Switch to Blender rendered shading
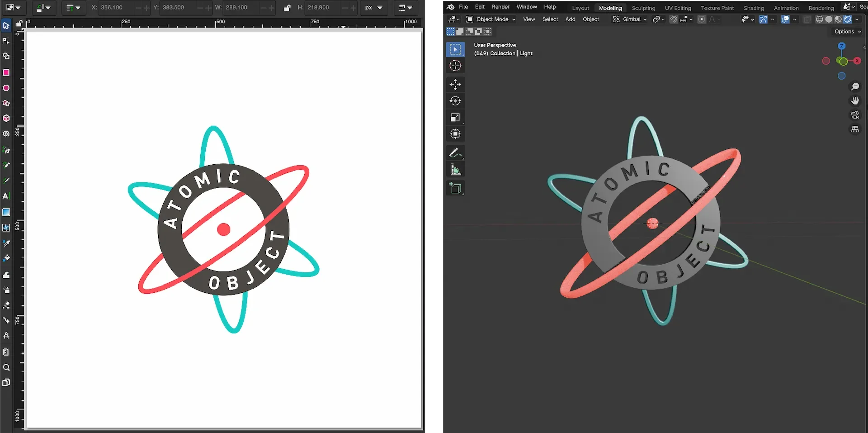Image resolution: width=868 pixels, height=433 pixels. [848, 19]
